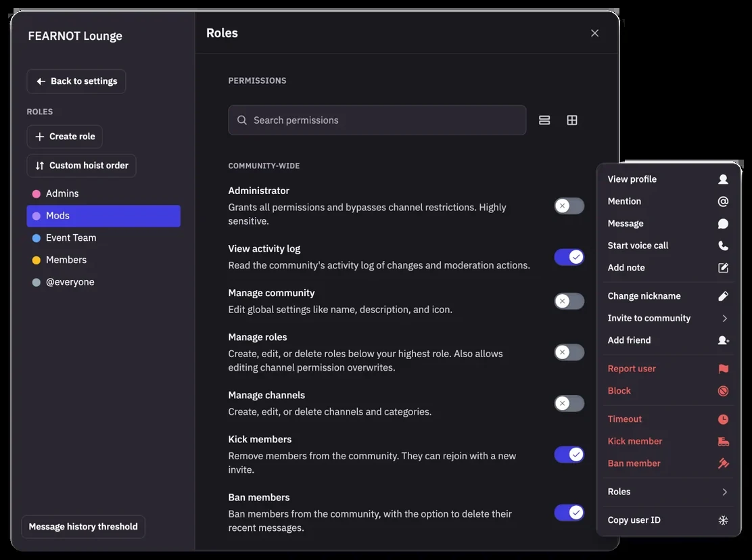The image size is (752, 560).
Task: Select the Admins role with pink dot
Action: 103,193
